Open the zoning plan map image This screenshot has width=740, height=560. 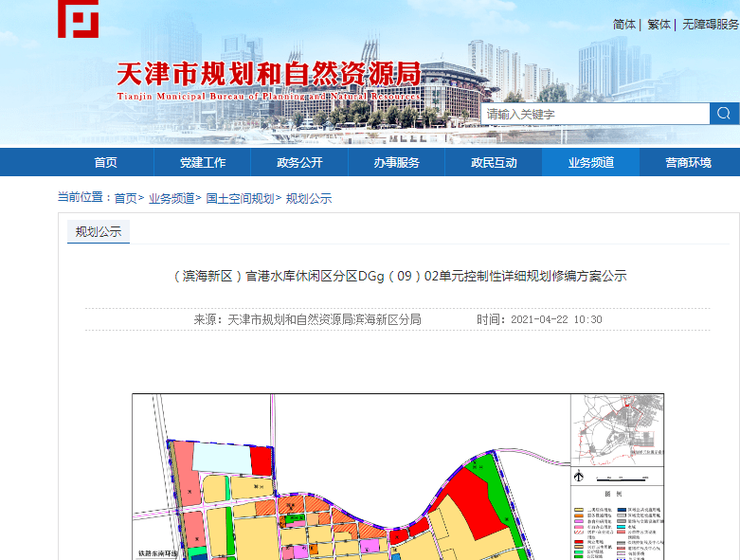398,477
